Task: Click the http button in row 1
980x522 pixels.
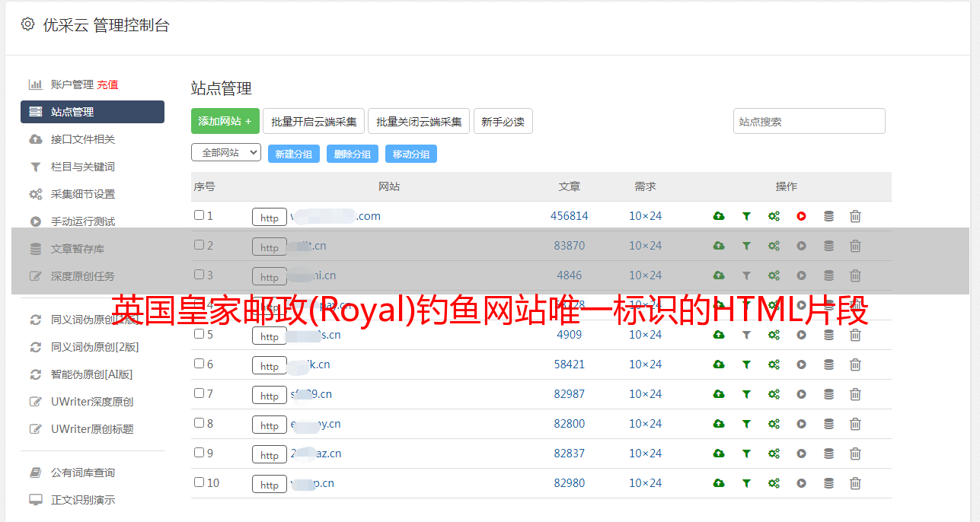Action: (270, 218)
